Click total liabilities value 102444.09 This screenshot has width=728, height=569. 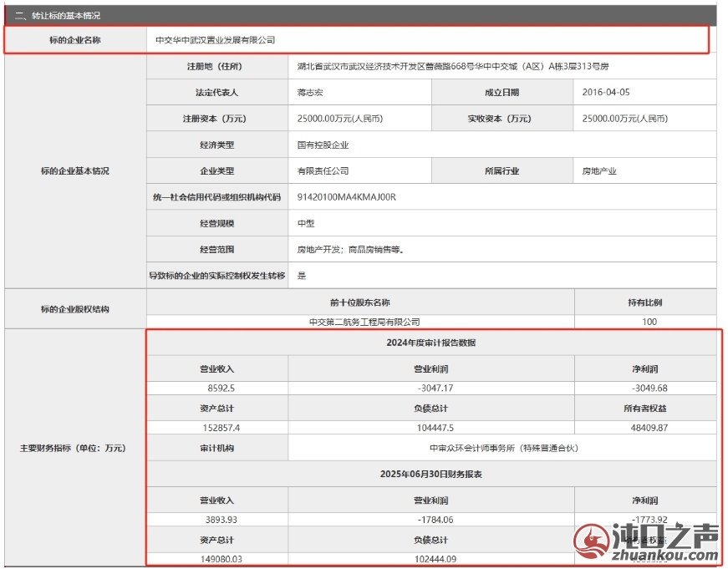[x=435, y=559]
